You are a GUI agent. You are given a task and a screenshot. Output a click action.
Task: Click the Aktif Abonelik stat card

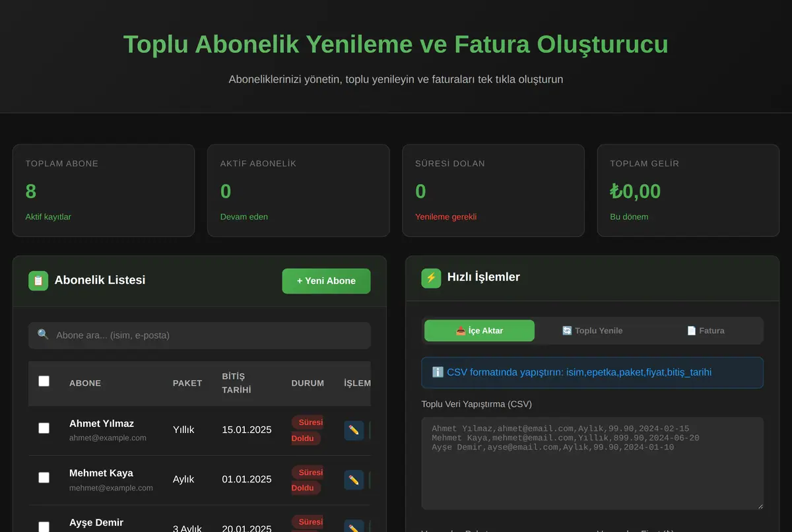298,191
